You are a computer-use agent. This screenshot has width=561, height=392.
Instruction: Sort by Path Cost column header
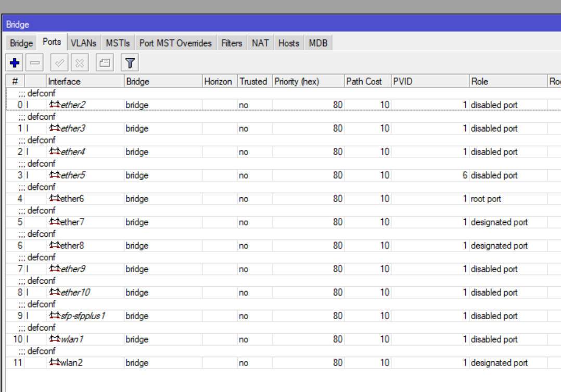367,81
